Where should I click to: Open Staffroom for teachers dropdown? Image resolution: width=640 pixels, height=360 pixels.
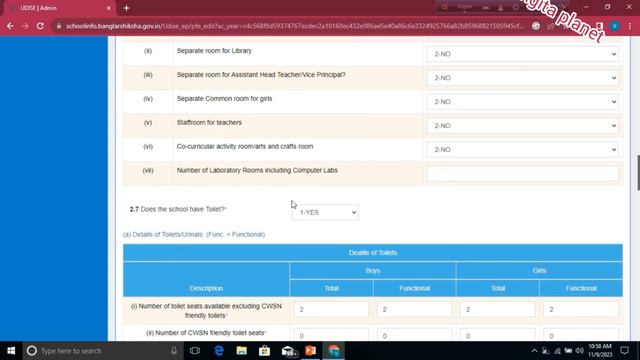pos(522,126)
